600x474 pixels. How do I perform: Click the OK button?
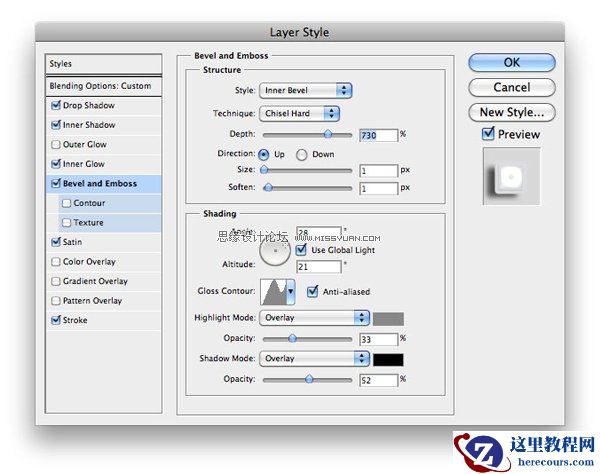tap(512, 62)
